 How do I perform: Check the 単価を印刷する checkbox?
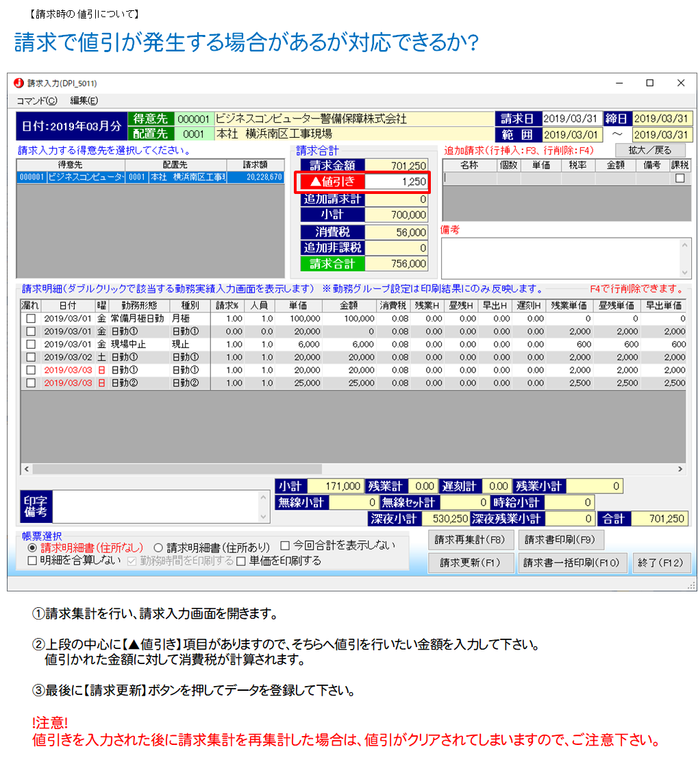coord(240,561)
